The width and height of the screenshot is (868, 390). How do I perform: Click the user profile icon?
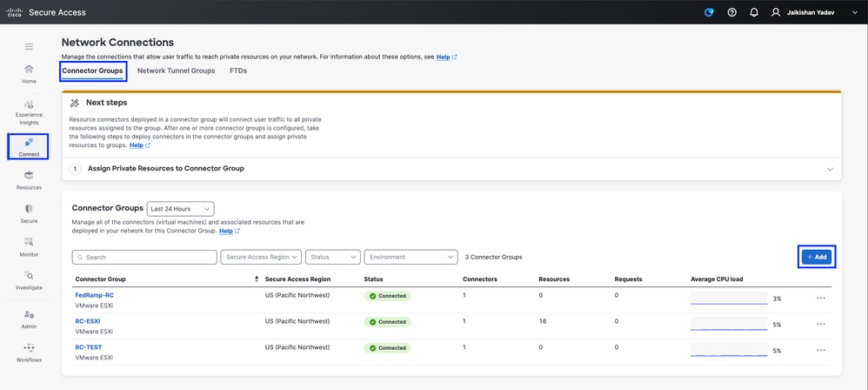click(776, 12)
